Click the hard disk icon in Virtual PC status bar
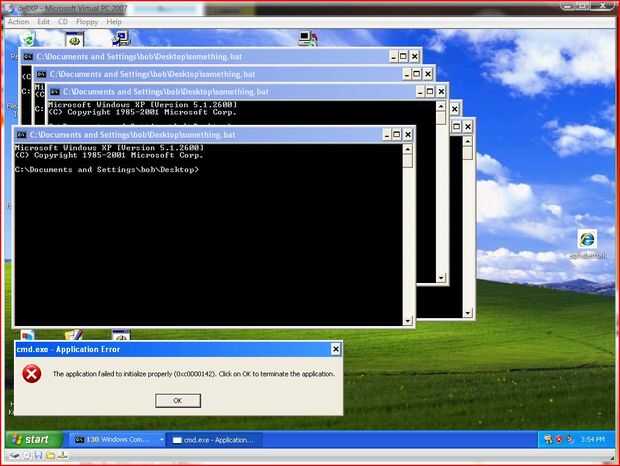Viewport: 620px width, 466px height. [x=15, y=456]
